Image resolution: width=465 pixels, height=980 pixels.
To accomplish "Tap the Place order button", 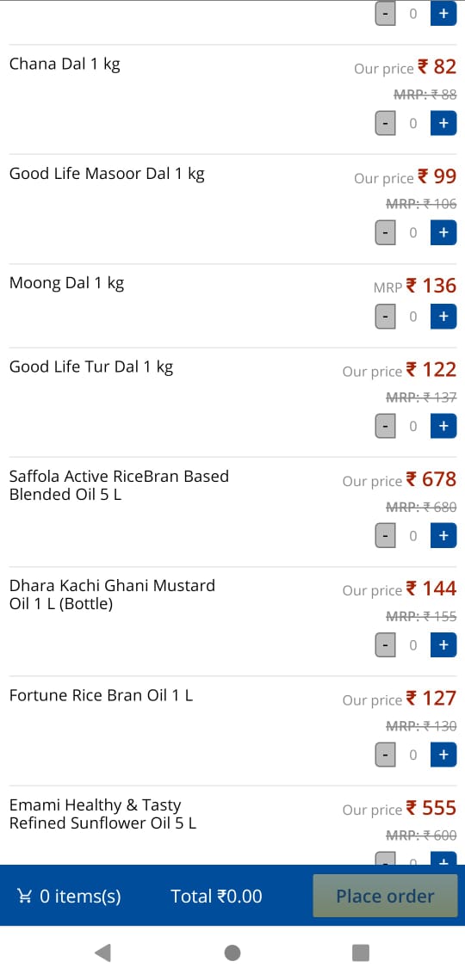I will tap(385, 896).
